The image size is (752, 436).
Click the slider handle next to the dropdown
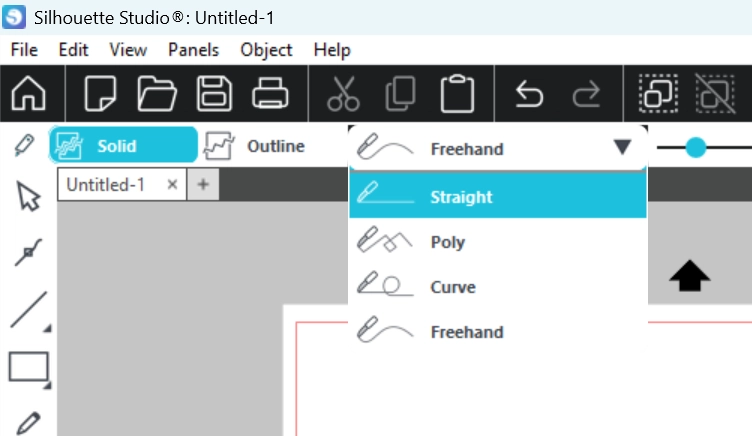(696, 148)
